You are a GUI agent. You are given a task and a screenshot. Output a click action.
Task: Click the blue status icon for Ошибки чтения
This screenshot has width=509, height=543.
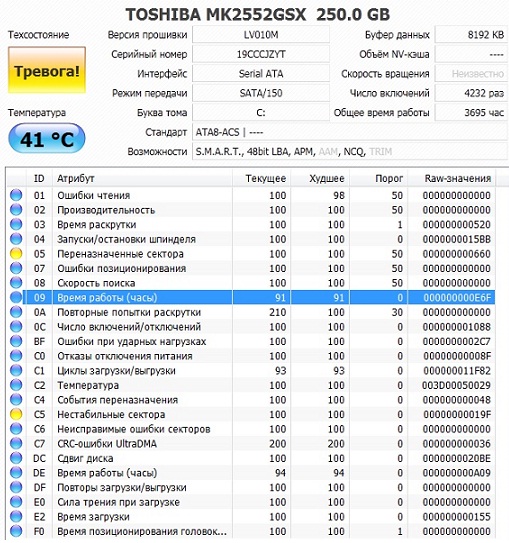tap(16, 195)
